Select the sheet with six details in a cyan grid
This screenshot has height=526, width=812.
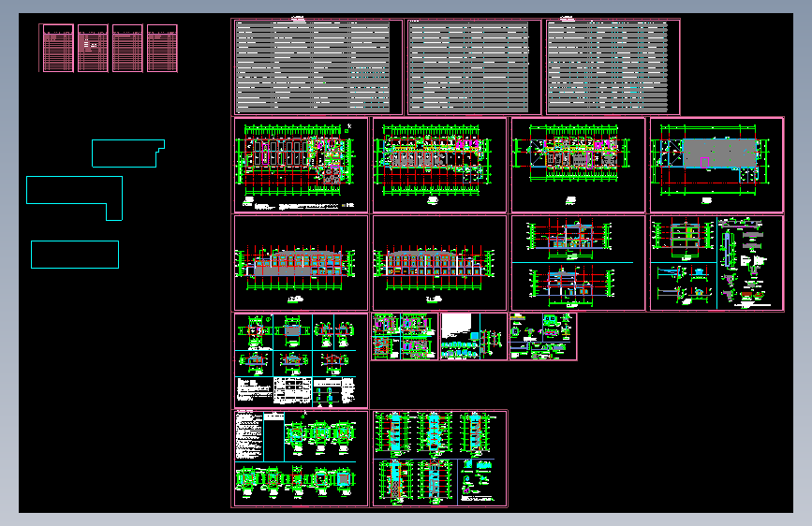301,360
